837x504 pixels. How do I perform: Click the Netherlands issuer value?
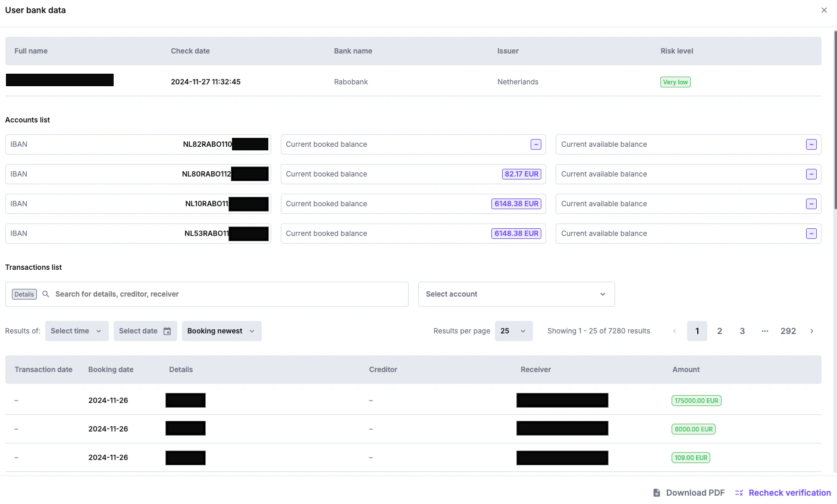point(518,82)
